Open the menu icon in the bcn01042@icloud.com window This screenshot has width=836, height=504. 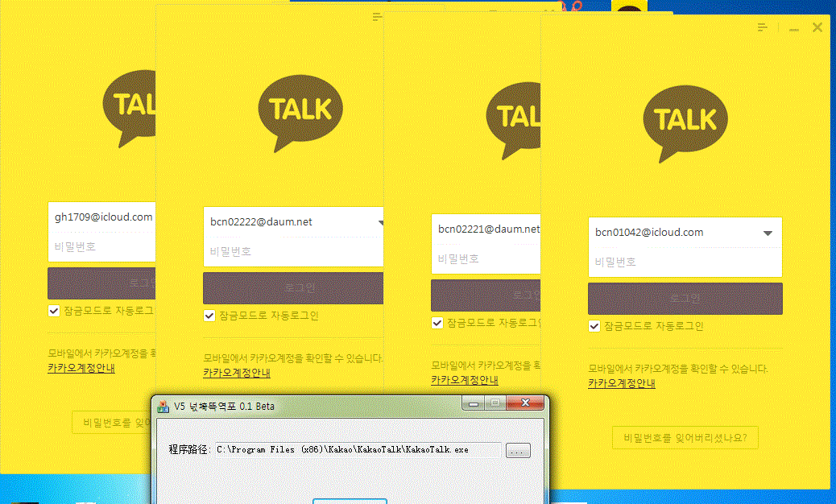763,27
